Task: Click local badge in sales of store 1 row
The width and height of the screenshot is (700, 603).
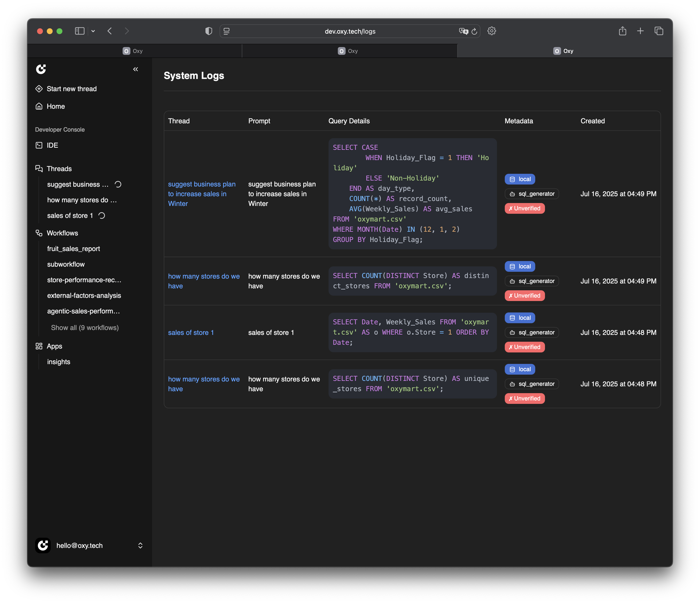Action: tap(520, 318)
